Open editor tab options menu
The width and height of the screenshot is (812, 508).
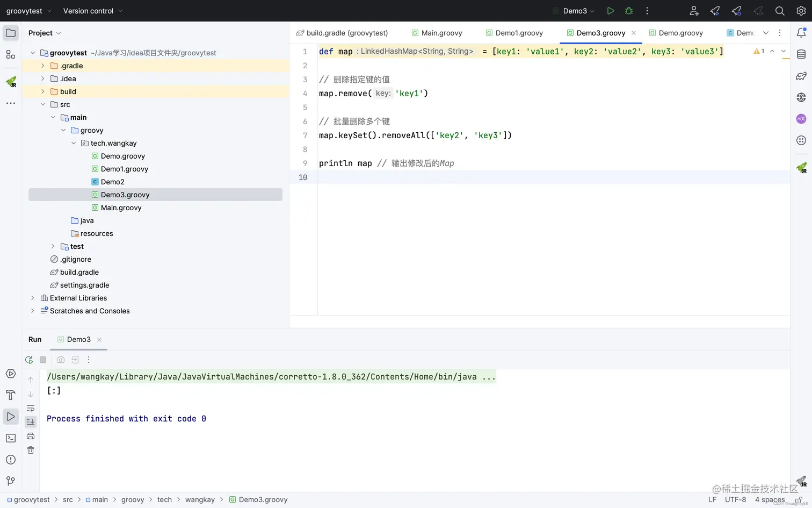tap(780, 33)
